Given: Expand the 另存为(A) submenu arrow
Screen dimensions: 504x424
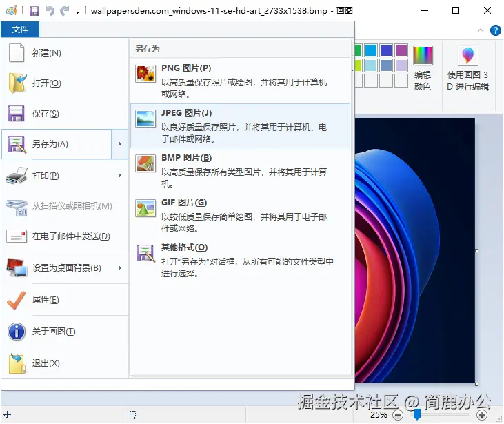Looking at the screenshot, I should [x=119, y=144].
